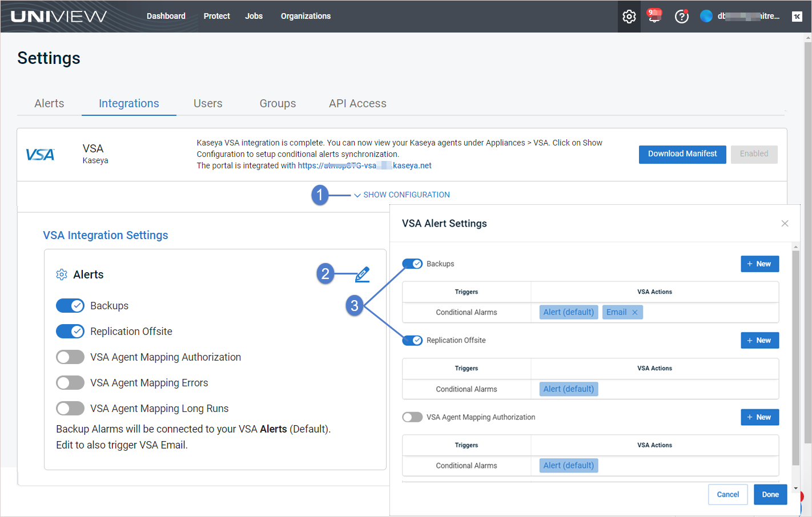Viewport: 812px width, 517px height.
Task: Click the Kaseya K icon in top-right corner
Action: pyautogui.click(x=797, y=17)
